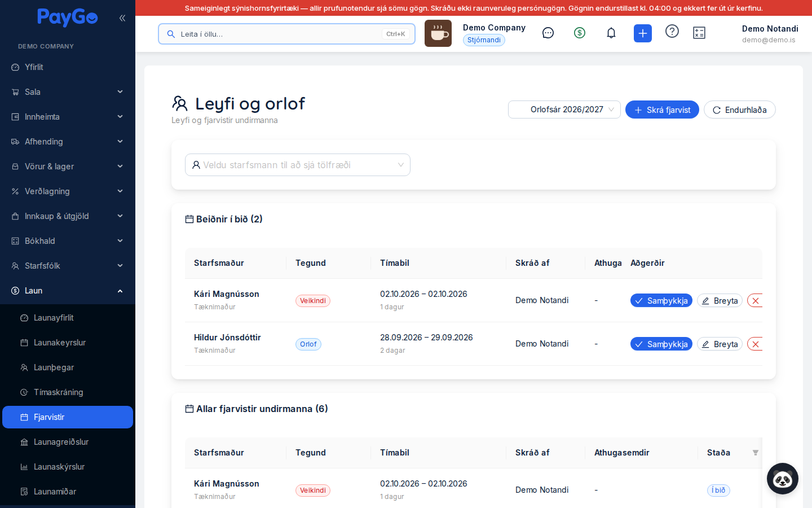
Task: Approve Kári Magnússon's request with Samþykkja
Action: [x=661, y=301]
